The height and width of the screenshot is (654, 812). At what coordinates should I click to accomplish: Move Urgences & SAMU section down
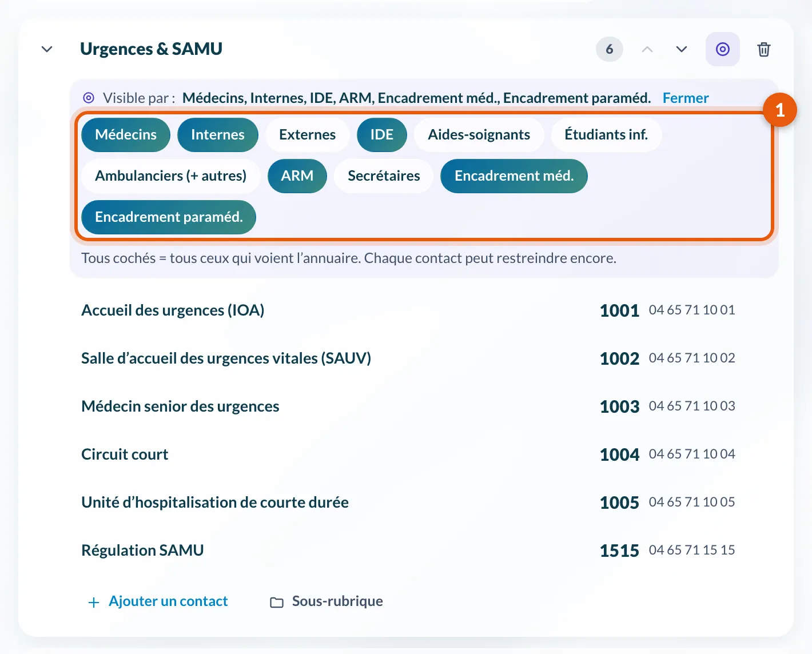point(682,49)
